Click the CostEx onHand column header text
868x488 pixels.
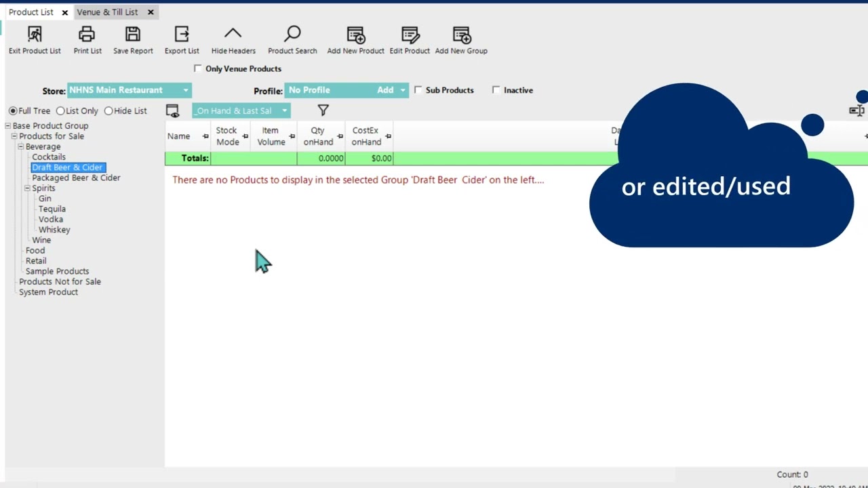pyautogui.click(x=366, y=136)
